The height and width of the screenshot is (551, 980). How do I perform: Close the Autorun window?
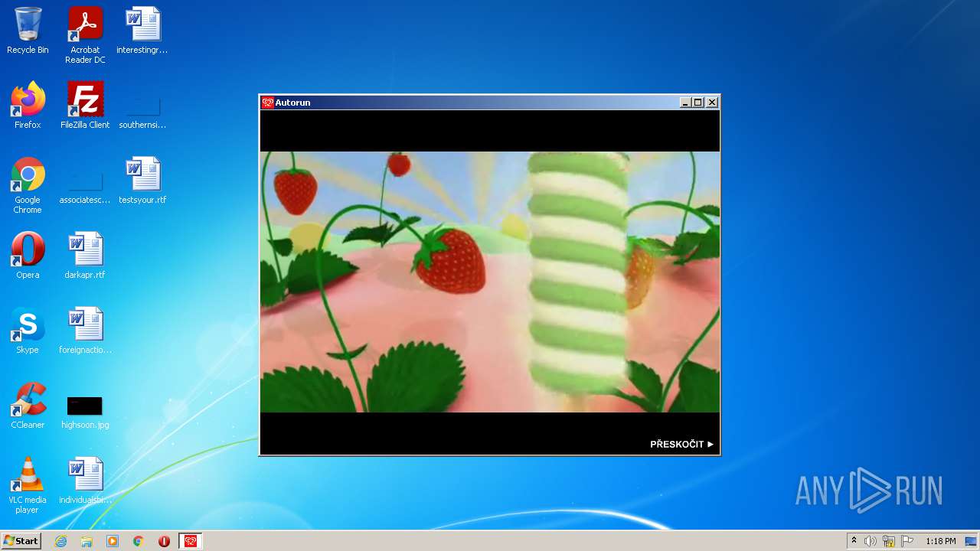[712, 103]
